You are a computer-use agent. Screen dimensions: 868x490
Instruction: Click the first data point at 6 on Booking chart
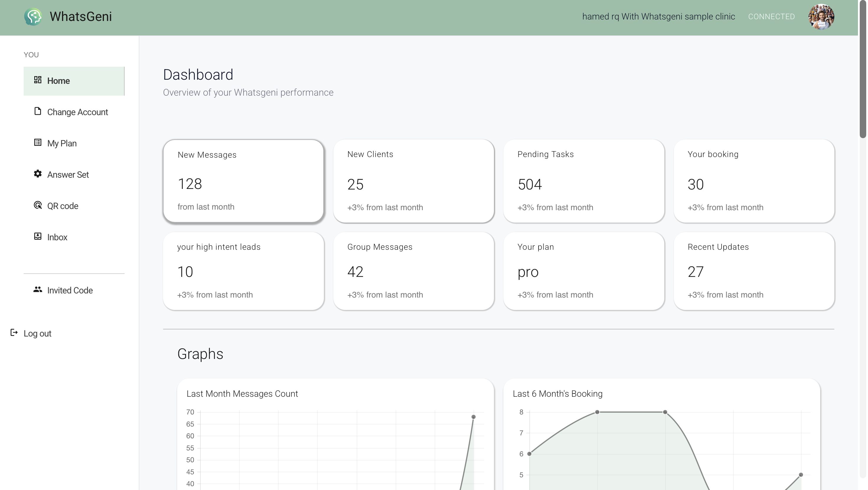click(x=529, y=454)
